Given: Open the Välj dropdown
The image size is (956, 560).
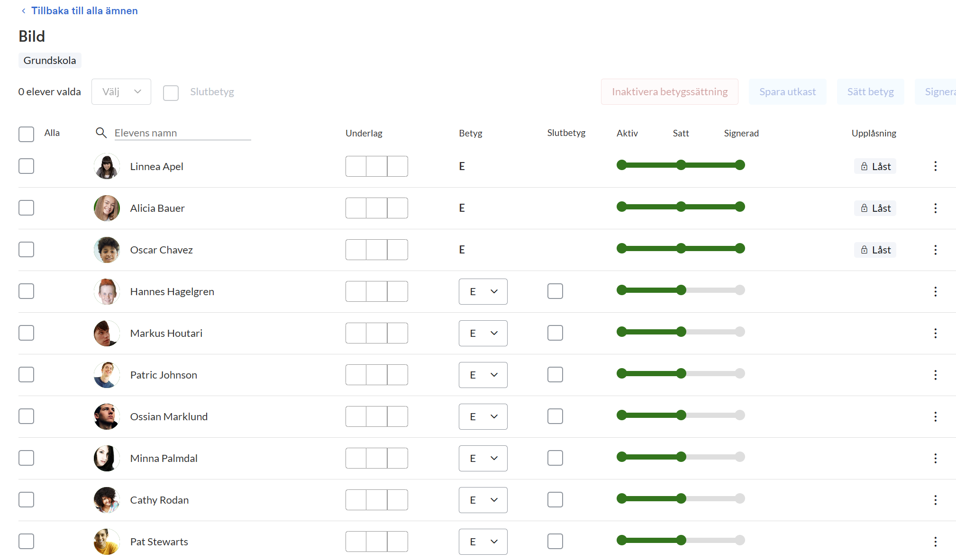Looking at the screenshot, I should [x=121, y=91].
